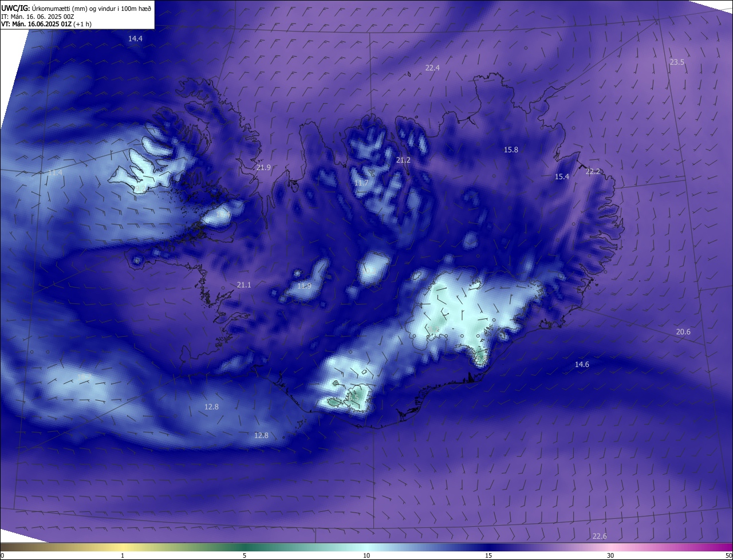Screen dimensions: 733x560
Task: Click the 15.4 value on the map
Action: click(562, 177)
